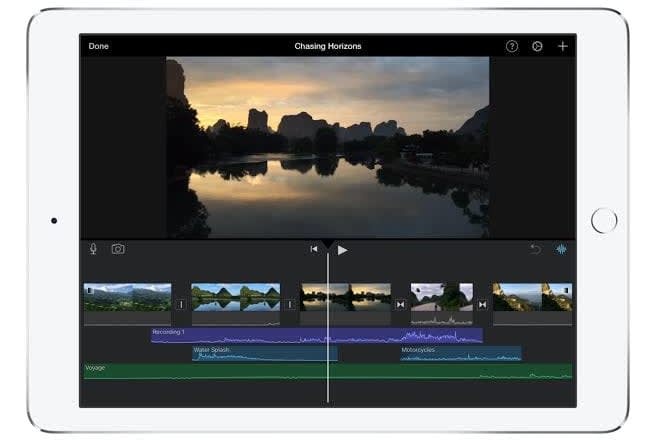Select the Motorcycles audio clip

[x=460, y=353]
